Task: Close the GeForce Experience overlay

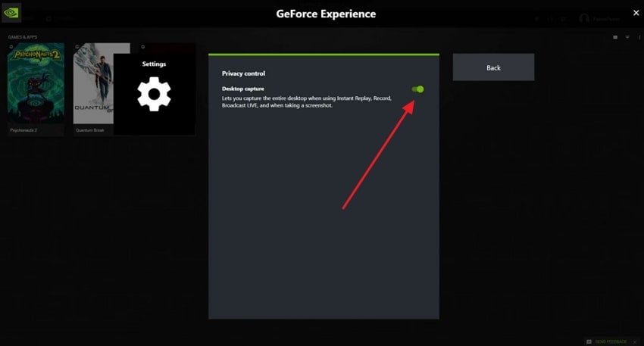Action: pos(636,13)
